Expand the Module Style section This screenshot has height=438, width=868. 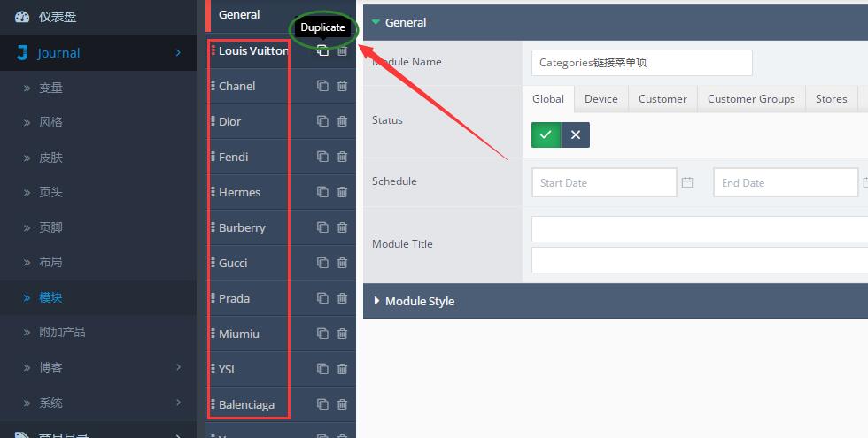click(616, 301)
